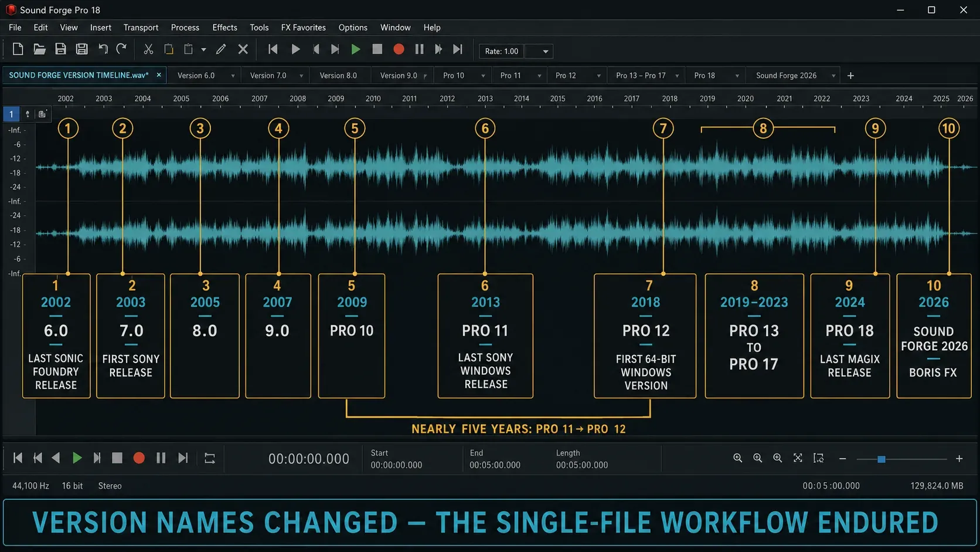Toggle the channel 1 selector button
The height and width of the screenshot is (552, 980).
click(x=11, y=114)
